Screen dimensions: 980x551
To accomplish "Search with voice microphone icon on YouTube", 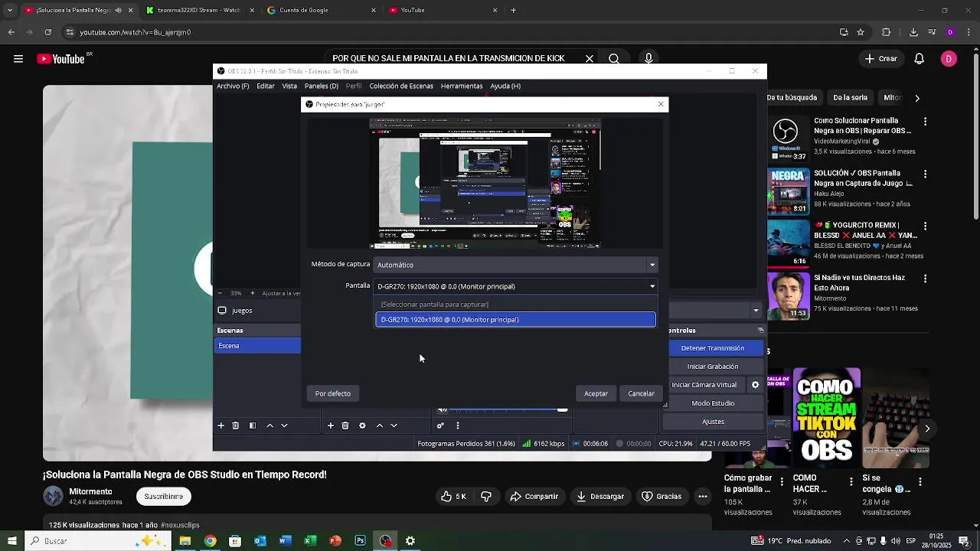I will point(648,59).
